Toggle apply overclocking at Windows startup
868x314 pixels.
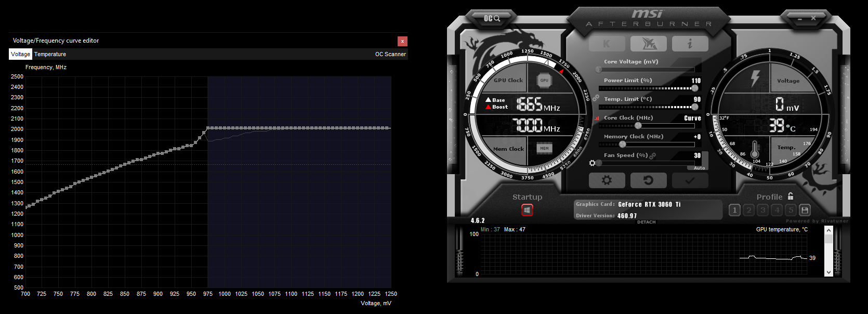[527, 210]
